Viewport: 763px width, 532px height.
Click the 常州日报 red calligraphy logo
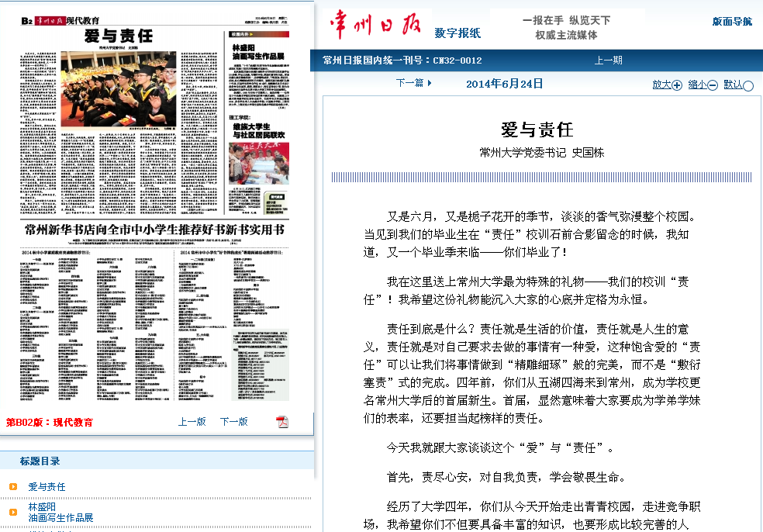click(x=374, y=26)
